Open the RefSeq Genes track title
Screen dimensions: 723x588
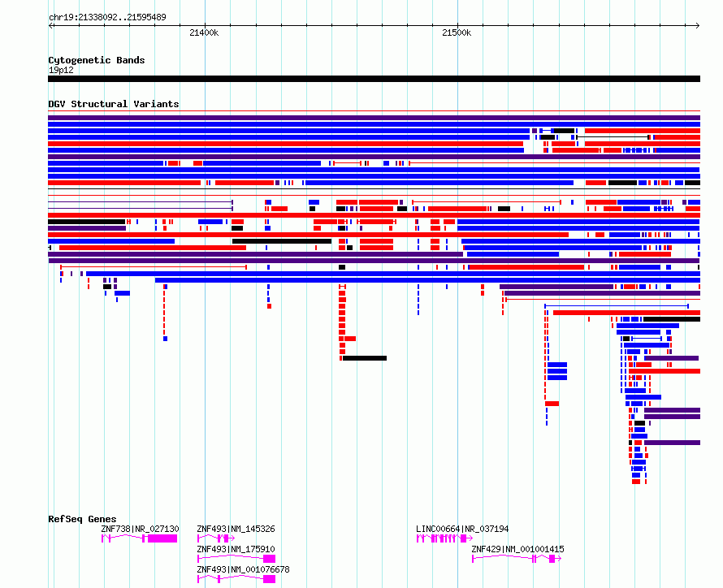click(x=82, y=519)
